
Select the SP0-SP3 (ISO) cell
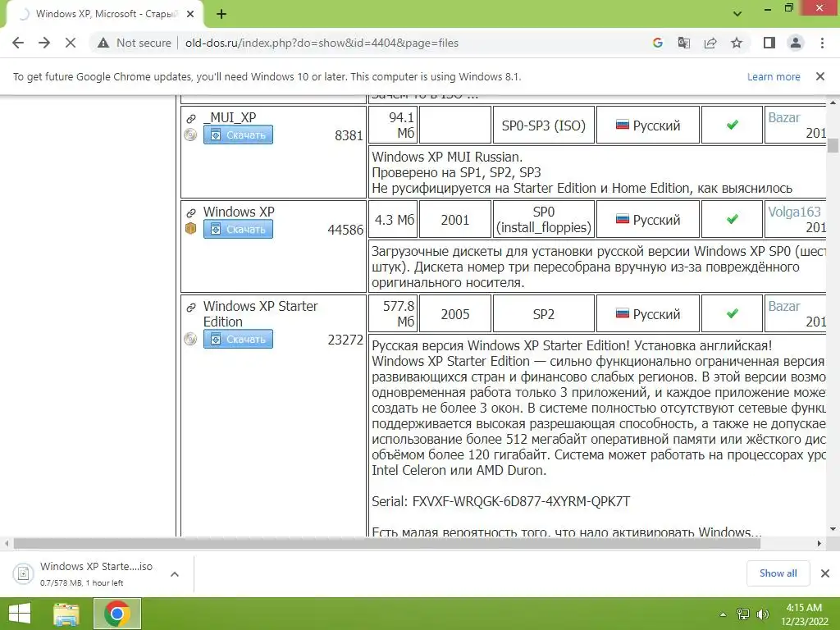(x=543, y=126)
